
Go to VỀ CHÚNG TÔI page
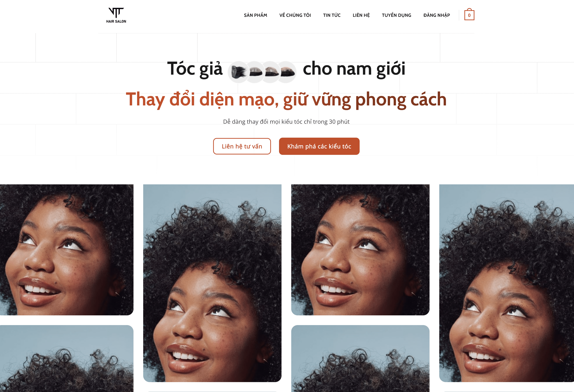coord(295,15)
